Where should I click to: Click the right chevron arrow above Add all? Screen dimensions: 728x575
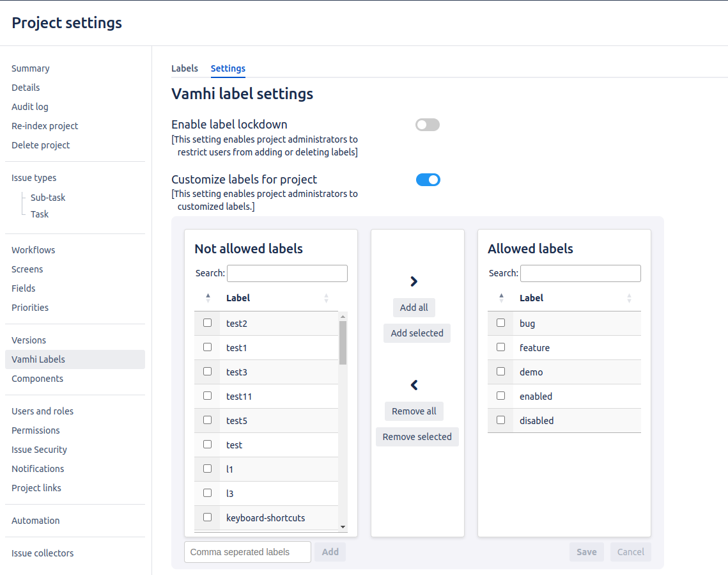(x=414, y=281)
